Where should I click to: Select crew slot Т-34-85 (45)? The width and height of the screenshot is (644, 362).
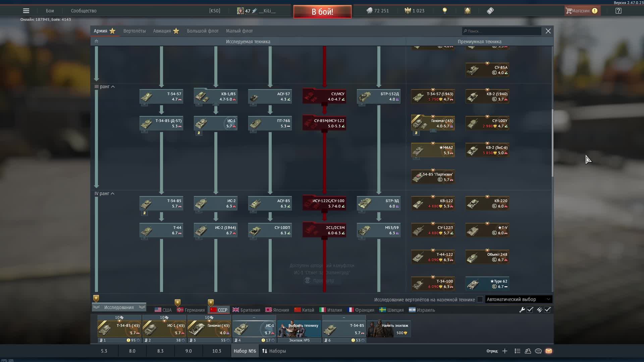click(x=119, y=328)
